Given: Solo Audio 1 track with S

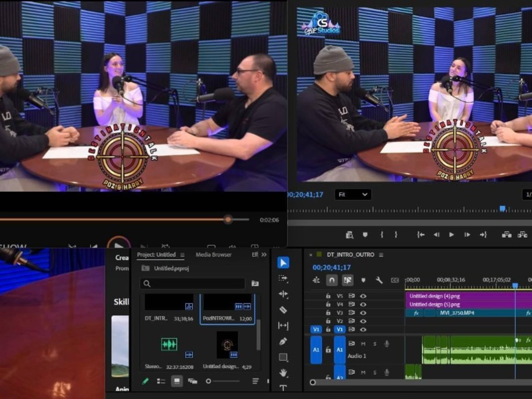Looking at the screenshot, I should (375, 344).
